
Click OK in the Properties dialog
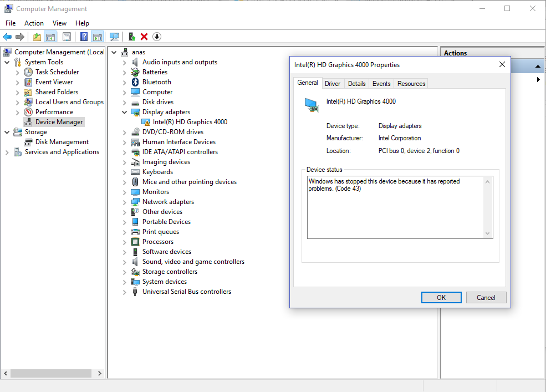click(441, 298)
